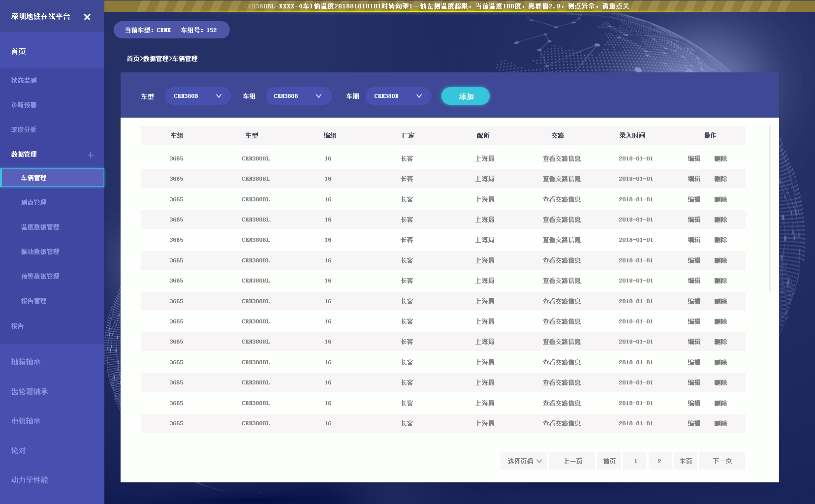Select the 车辆管理 submenu item
The height and width of the screenshot is (504, 815).
point(52,178)
